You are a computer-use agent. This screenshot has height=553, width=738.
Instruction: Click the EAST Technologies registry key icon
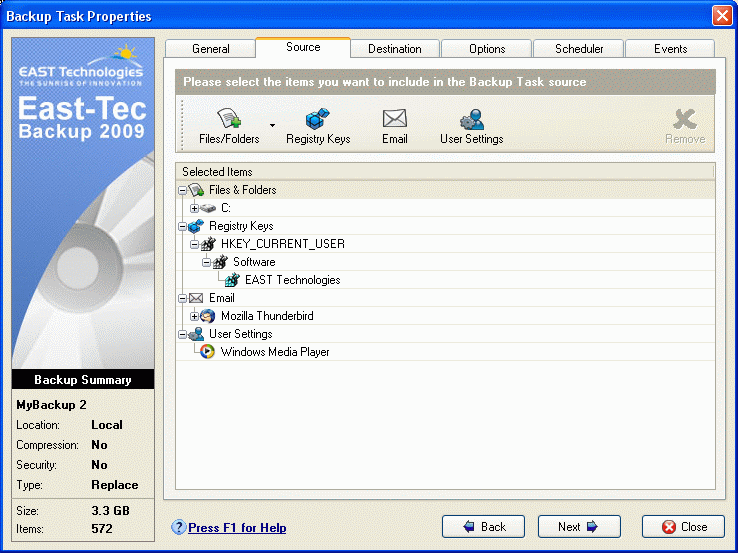(232, 280)
